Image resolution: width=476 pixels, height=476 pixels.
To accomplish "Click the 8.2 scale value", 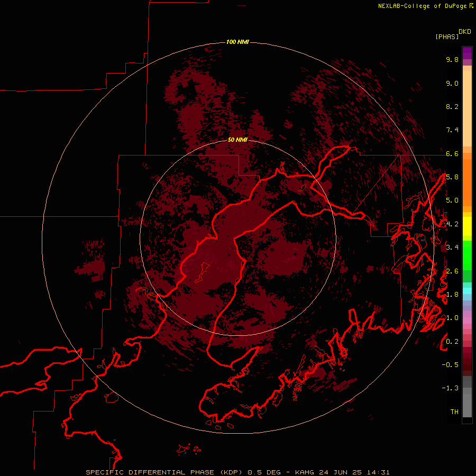I will 452,106.
